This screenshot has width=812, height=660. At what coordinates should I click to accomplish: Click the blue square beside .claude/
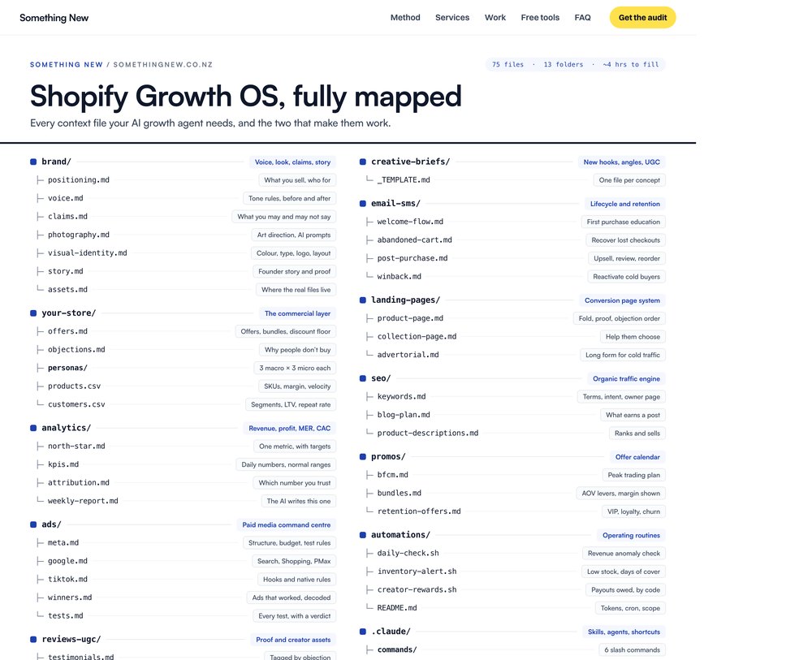tap(362, 632)
